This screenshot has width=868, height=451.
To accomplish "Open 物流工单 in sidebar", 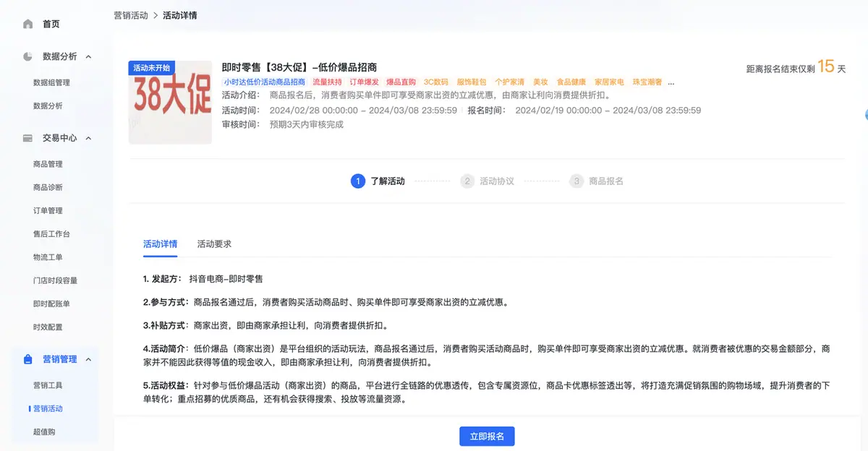I will point(48,257).
